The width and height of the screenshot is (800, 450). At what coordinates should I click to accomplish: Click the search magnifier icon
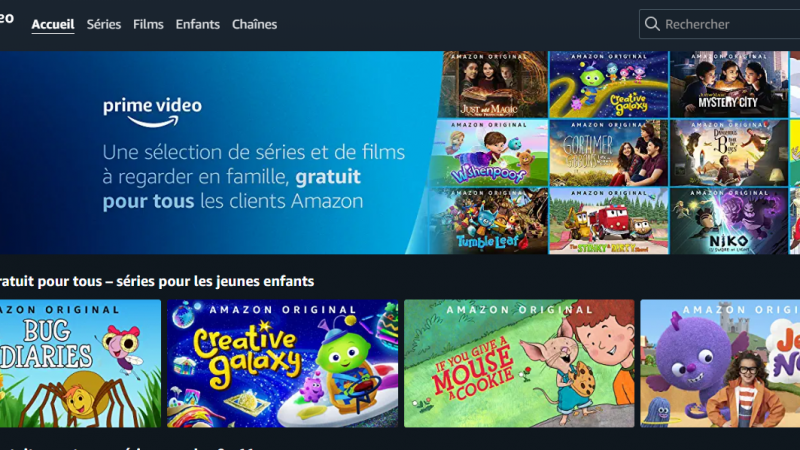652,24
